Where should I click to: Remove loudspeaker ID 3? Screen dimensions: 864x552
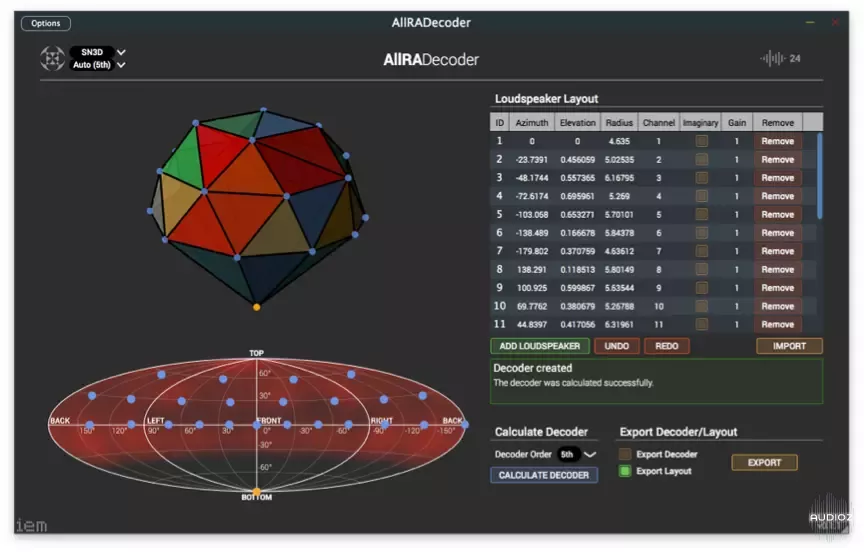777,177
